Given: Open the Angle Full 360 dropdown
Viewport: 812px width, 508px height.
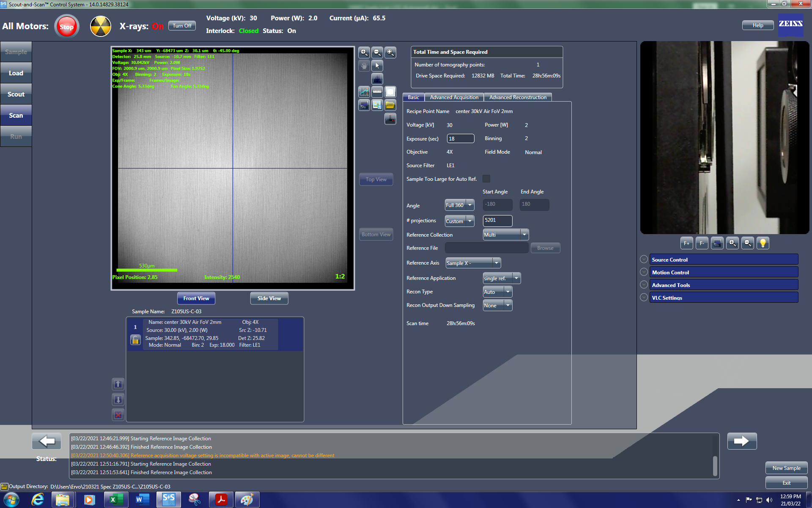Looking at the screenshot, I should 469,205.
